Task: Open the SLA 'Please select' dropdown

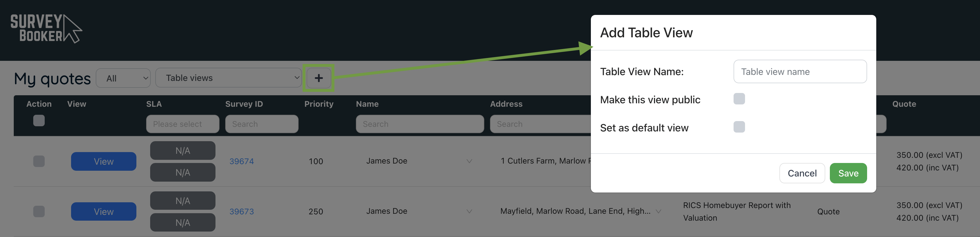Action: 183,124
